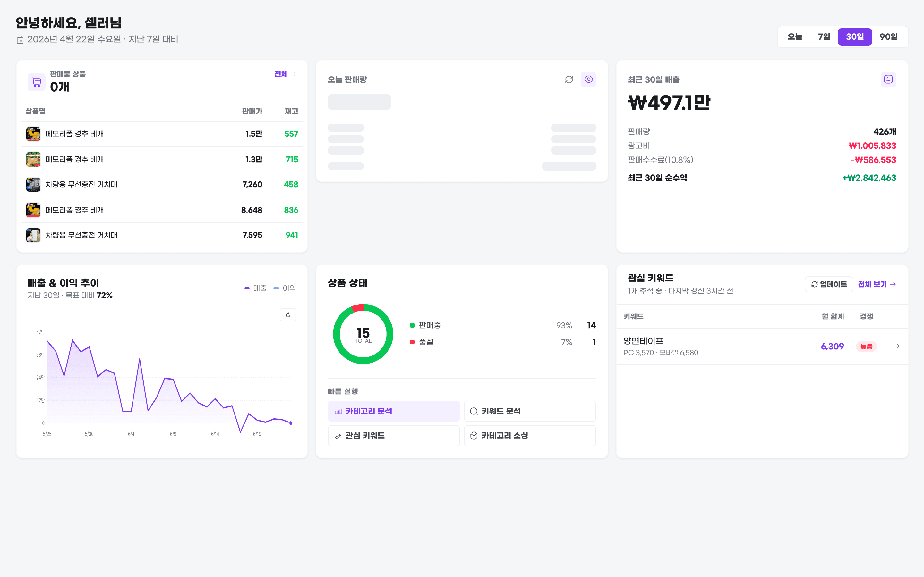
Task: Open the arrow on the 양면테이프 keyword row
Action: pyautogui.click(x=896, y=346)
